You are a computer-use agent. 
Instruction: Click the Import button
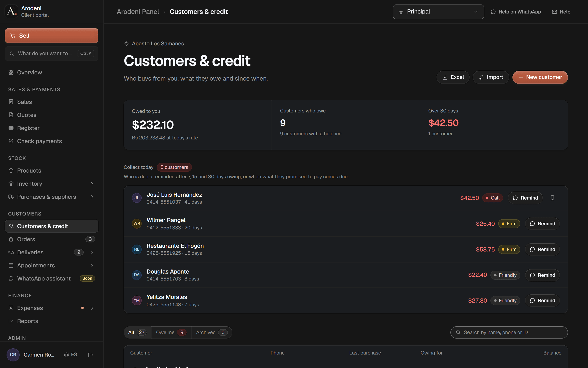pos(491,77)
